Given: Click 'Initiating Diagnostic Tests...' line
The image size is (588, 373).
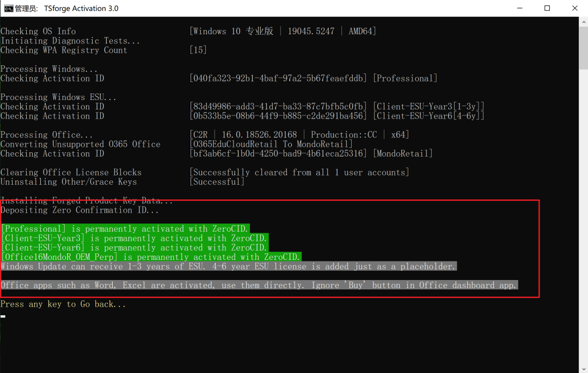Looking at the screenshot, I should pos(70,41).
